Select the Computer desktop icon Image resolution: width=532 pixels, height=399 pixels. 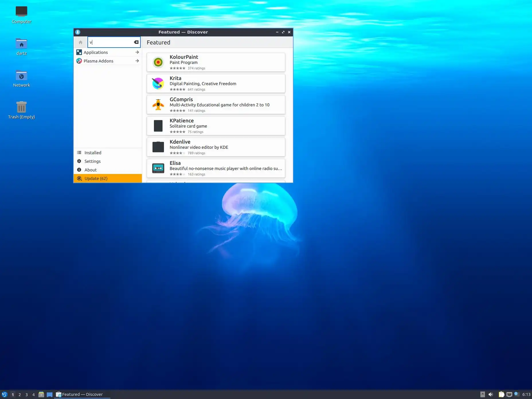click(x=21, y=15)
